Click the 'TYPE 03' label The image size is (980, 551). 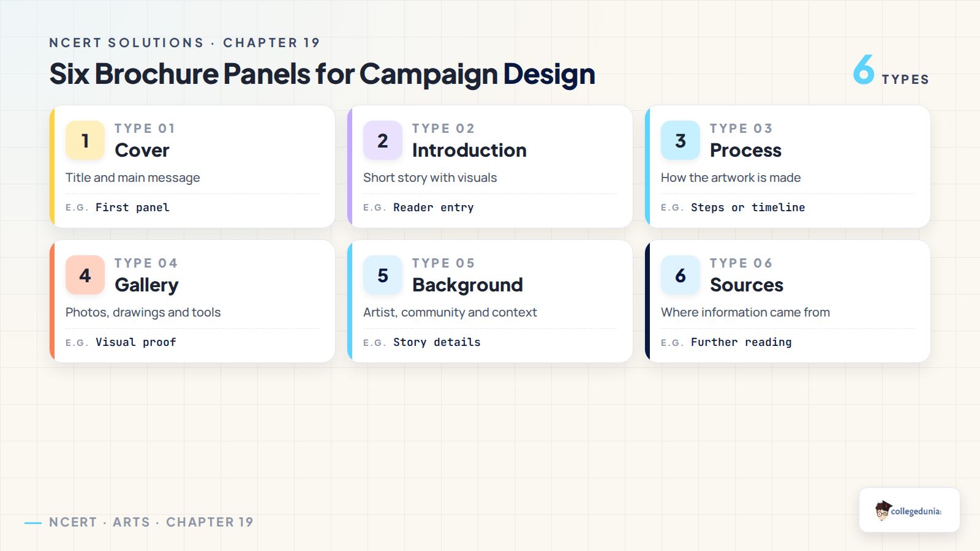tap(741, 129)
